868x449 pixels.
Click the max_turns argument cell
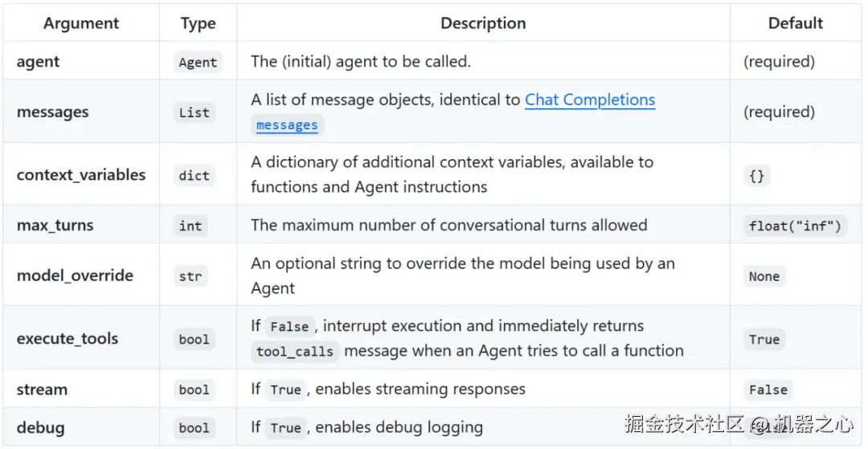pos(55,225)
